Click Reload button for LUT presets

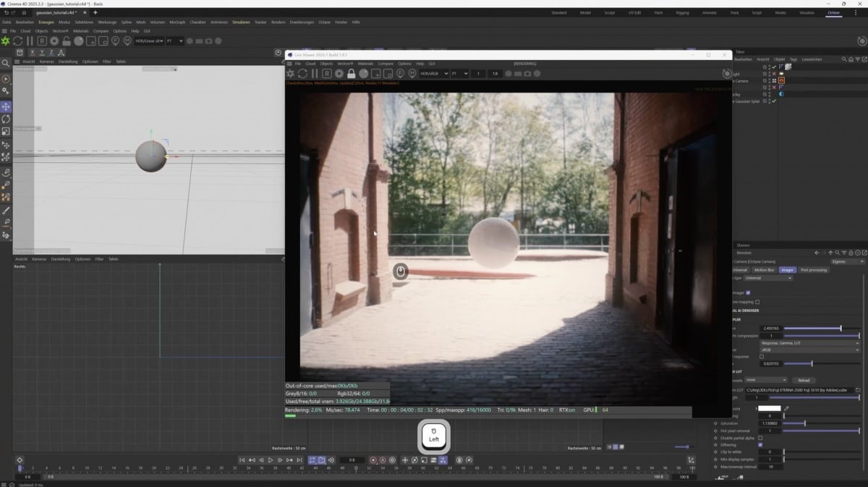(x=804, y=380)
